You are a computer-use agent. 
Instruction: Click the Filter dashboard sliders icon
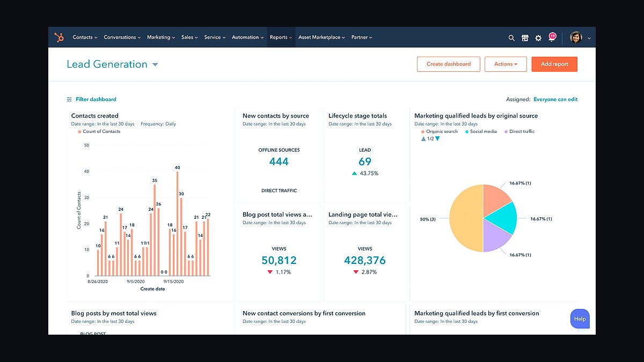coord(69,99)
